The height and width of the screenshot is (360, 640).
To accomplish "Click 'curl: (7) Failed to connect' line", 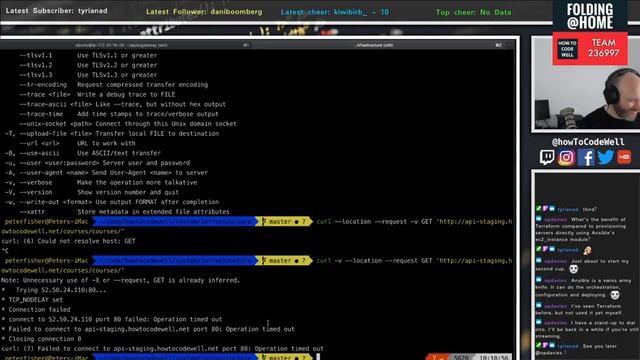I will click(162, 349).
